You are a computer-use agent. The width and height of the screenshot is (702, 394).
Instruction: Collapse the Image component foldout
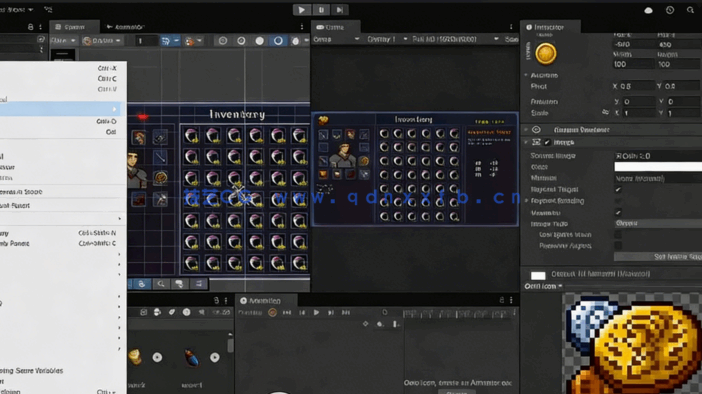pyautogui.click(x=526, y=142)
